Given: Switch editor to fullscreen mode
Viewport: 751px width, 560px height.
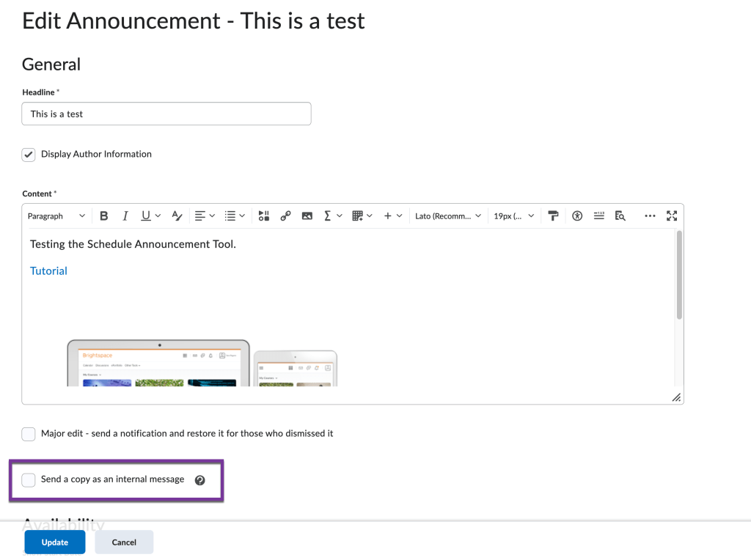Looking at the screenshot, I should pos(671,216).
